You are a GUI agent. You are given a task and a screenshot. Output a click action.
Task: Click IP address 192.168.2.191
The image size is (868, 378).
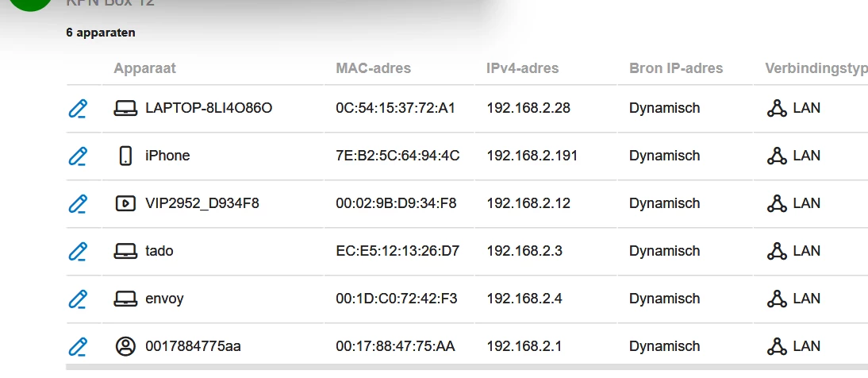point(532,156)
